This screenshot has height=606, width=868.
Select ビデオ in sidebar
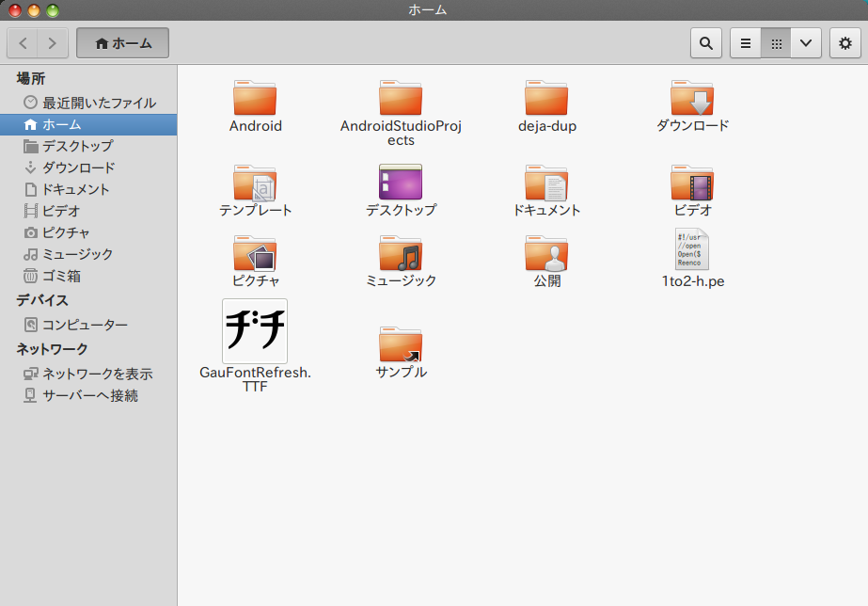coord(88,211)
